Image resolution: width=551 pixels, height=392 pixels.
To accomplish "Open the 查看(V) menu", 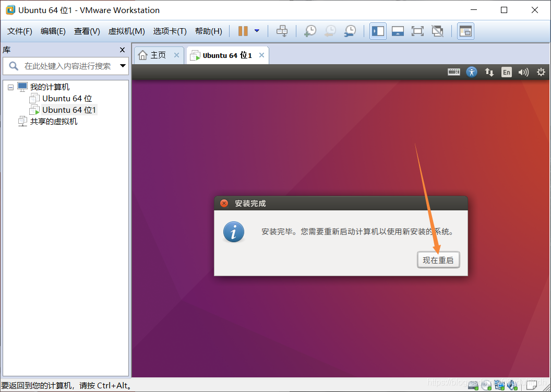I will coord(87,31).
